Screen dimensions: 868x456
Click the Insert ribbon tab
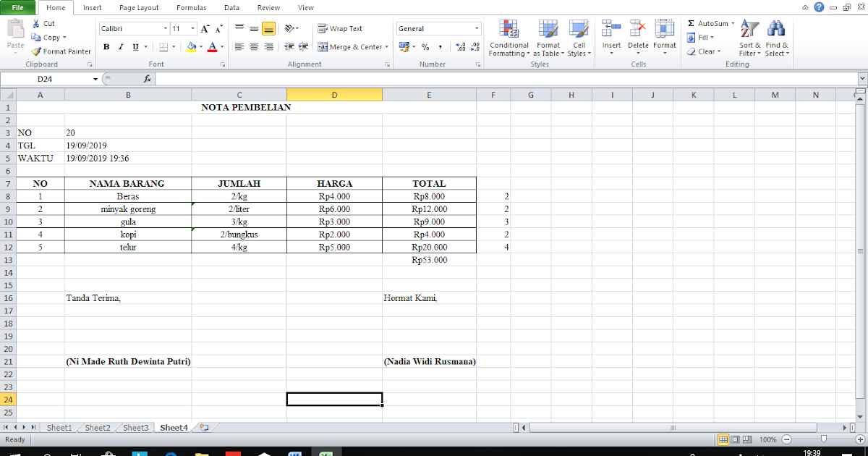92,7
